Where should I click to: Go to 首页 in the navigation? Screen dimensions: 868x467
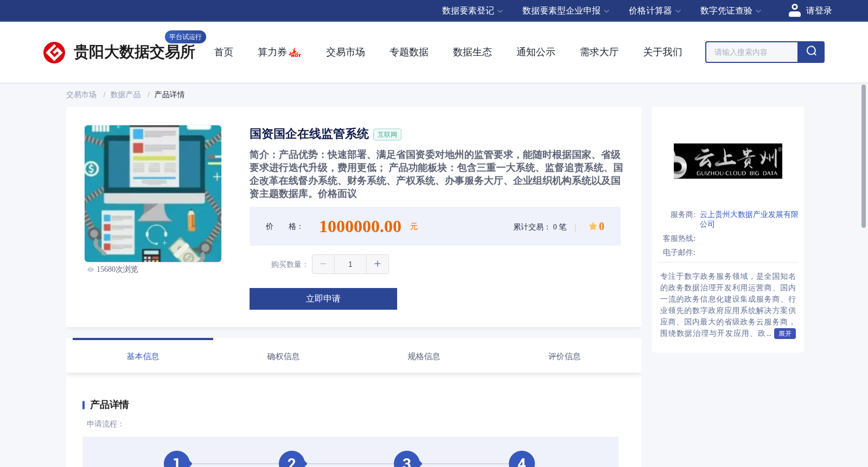coord(224,52)
